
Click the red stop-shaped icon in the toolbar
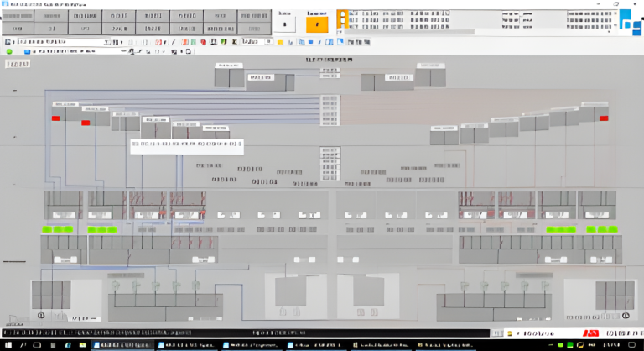(x=203, y=42)
